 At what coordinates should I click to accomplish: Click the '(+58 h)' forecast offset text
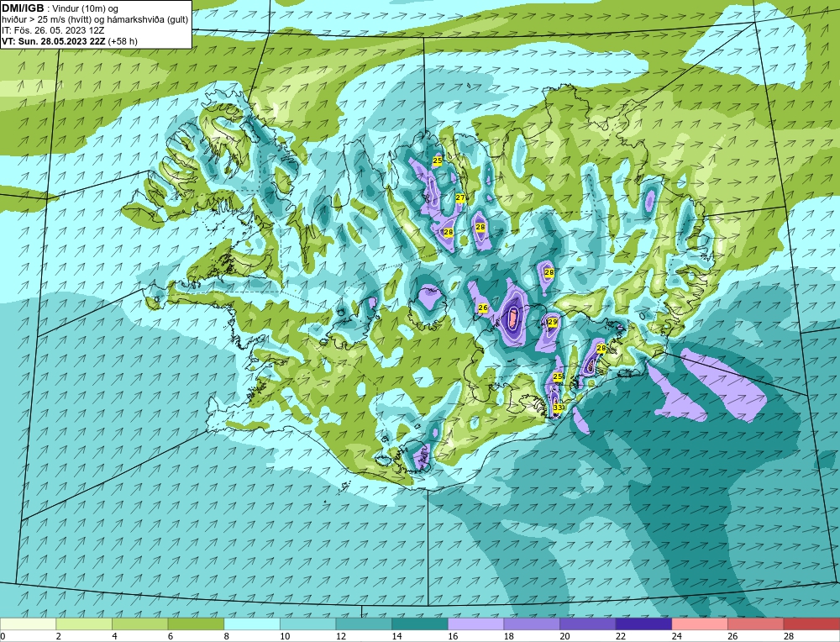coord(123,41)
